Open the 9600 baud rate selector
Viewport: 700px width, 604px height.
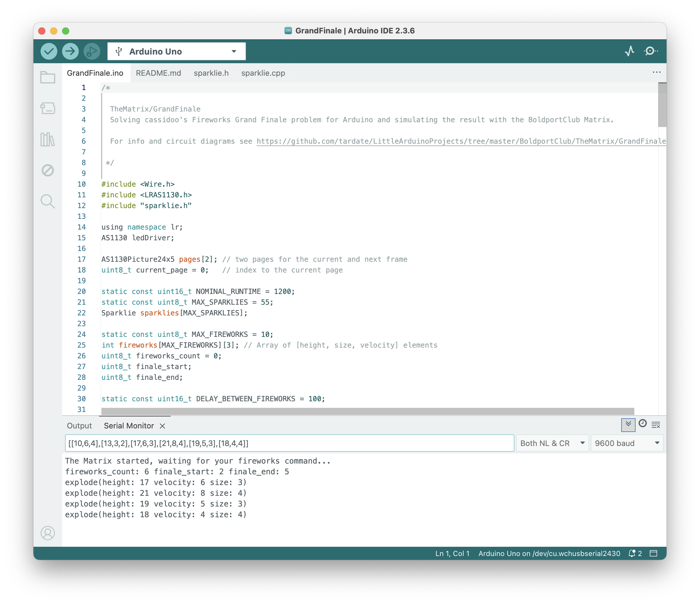(x=627, y=443)
